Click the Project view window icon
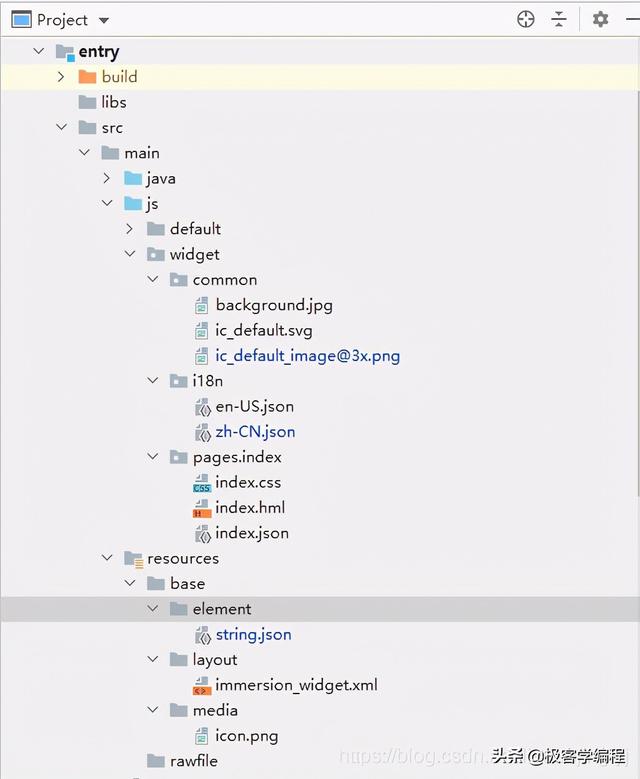The width and height of the screenshot is (640, 779). coord(21,20)
